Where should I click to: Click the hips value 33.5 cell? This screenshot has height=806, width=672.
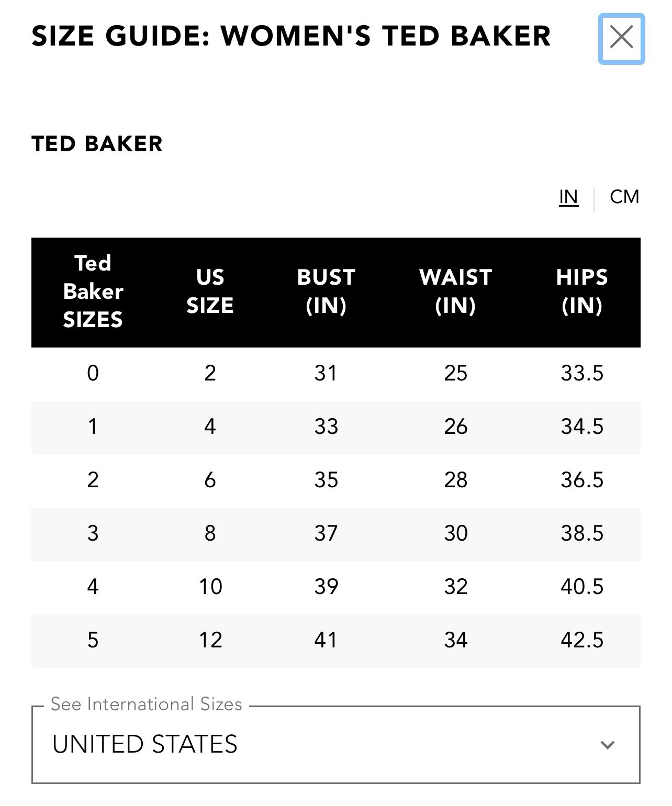pos(582,374)
